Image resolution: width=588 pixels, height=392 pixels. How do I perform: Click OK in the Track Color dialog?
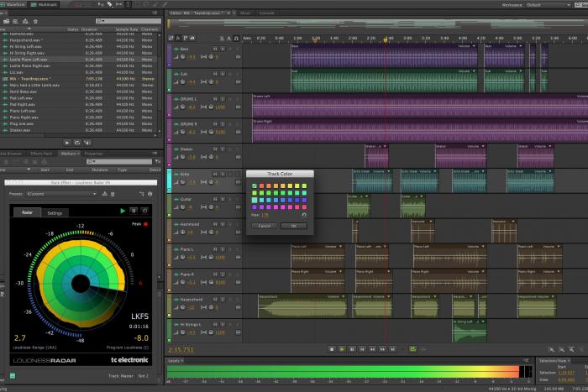[x=293, y=226]
